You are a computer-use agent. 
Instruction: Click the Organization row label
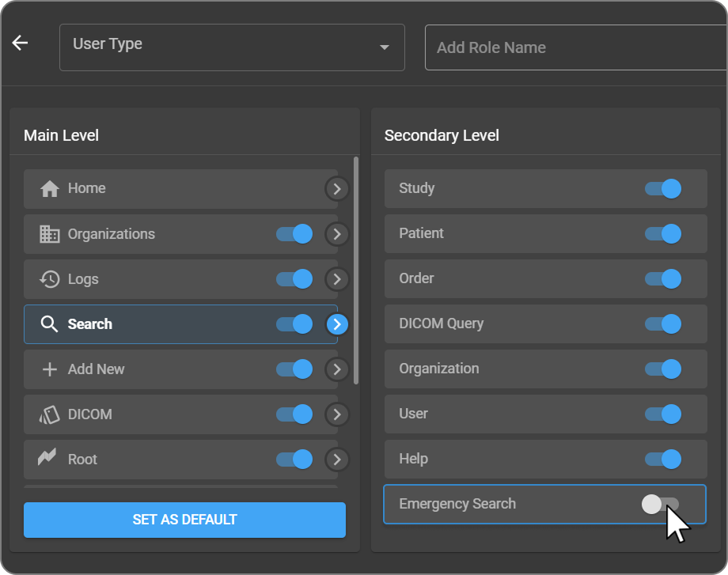click(439, 369)
